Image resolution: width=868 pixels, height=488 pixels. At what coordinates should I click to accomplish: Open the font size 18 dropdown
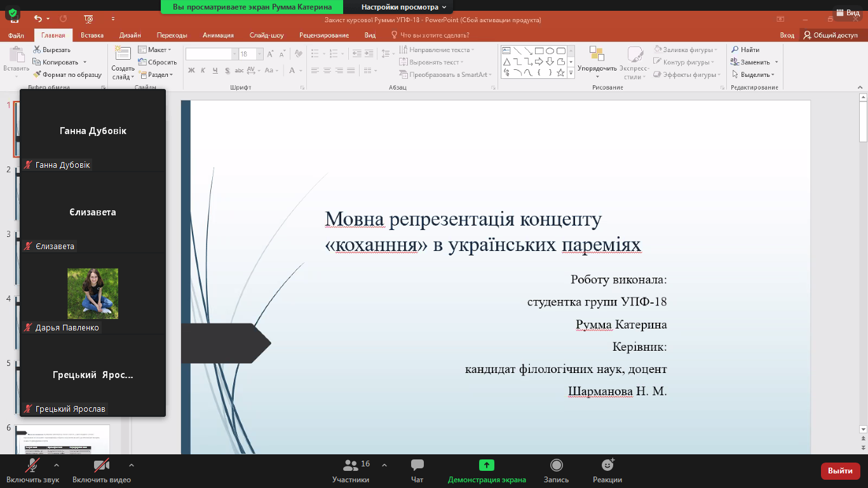[259, 54]
